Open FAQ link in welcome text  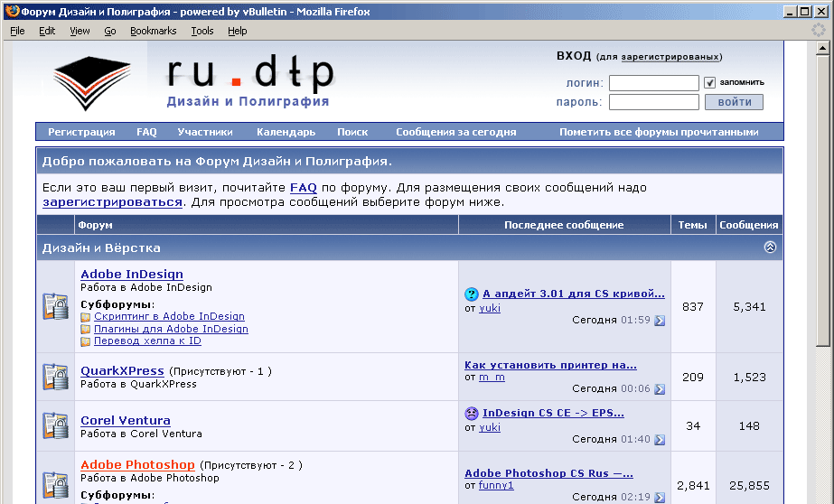[304, 188]
